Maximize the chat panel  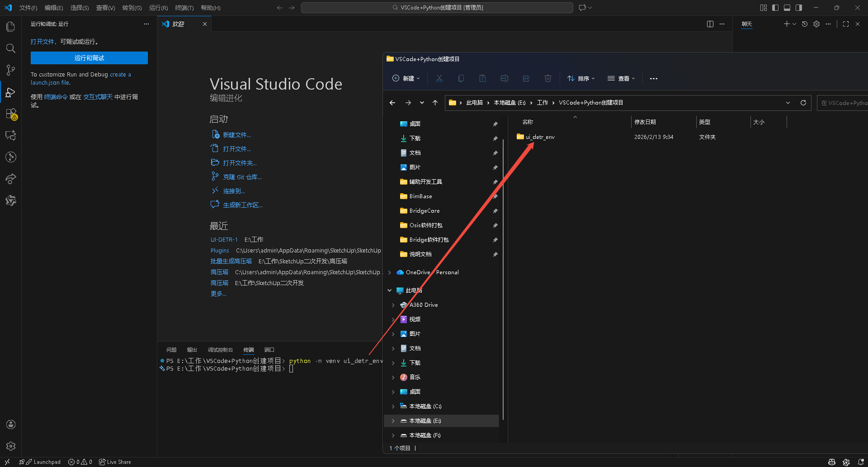click(x=846, y=24)
